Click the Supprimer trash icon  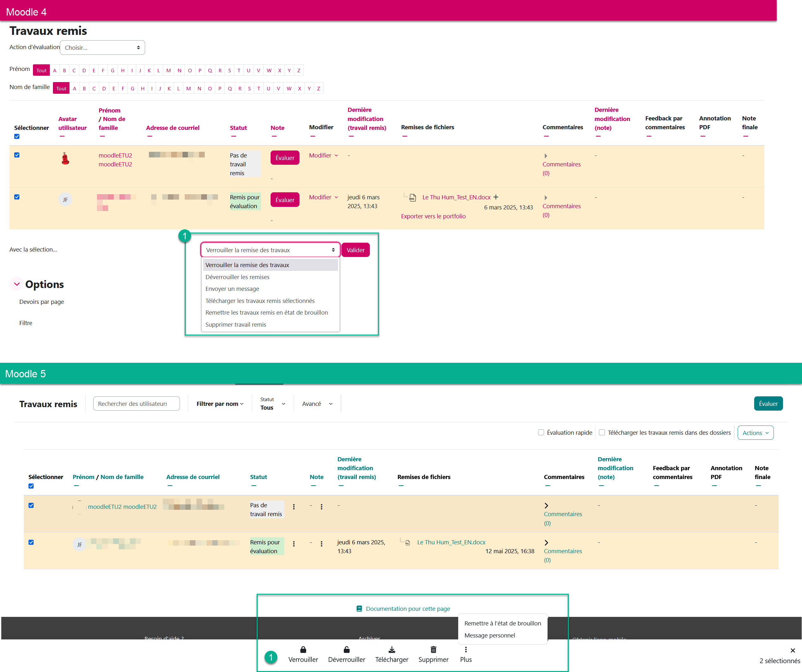click(433, 650)
